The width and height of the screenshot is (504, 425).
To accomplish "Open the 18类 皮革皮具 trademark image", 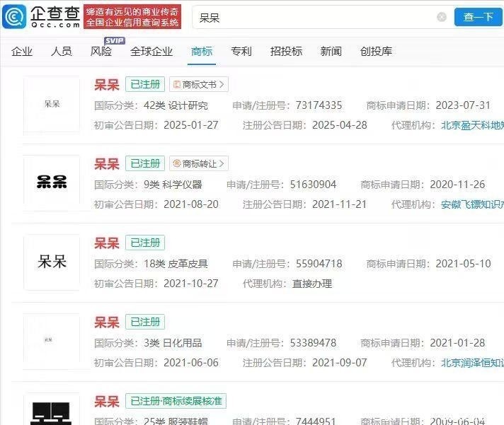I will pos(52,262).
